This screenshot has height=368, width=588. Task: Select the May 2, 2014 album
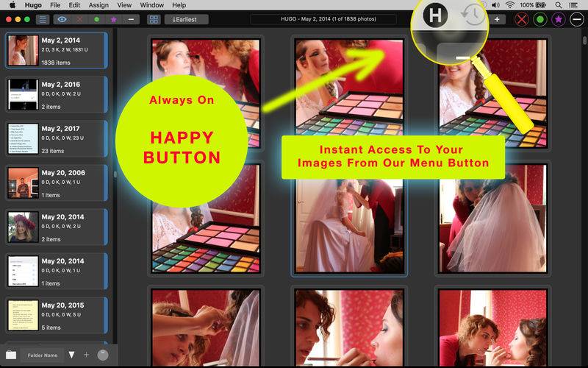[57, 50]
